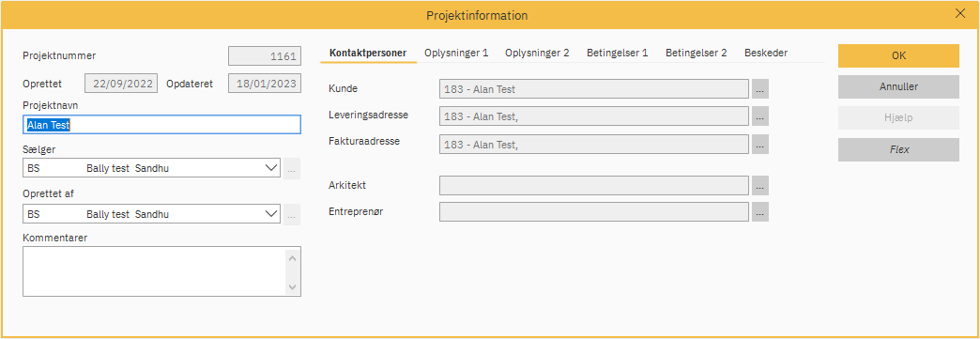The width and height of the screenshot is (980, 339).
Task: Click the Opdateret date field 18/01/2023
Action: (265, 84)
